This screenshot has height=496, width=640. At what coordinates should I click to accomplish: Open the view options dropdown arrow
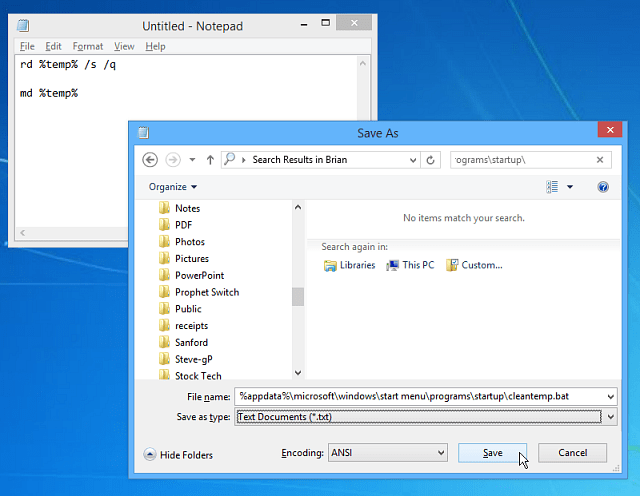tap(570, 187)
